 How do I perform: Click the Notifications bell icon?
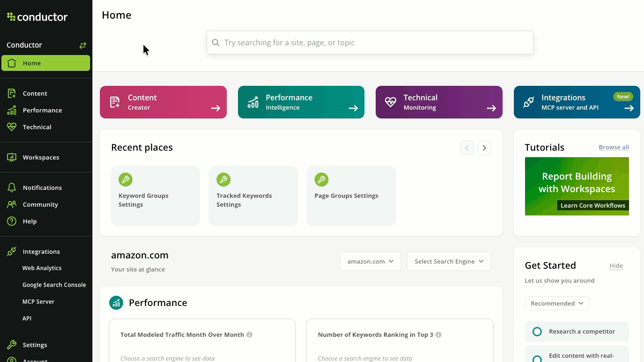pyautogui.click(x=12, y=188)
